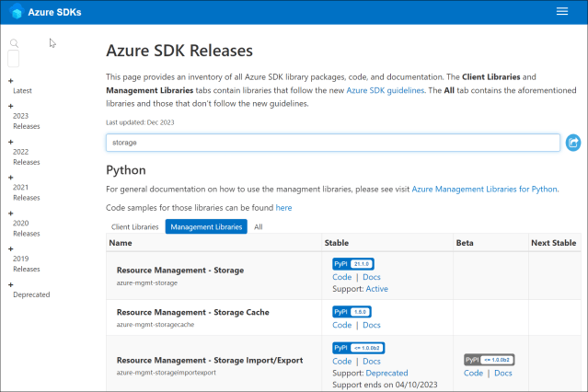Open Docs link for Resource Management - Storage
The width and height of the screenshot is (588, 392).
pos(372,277)
